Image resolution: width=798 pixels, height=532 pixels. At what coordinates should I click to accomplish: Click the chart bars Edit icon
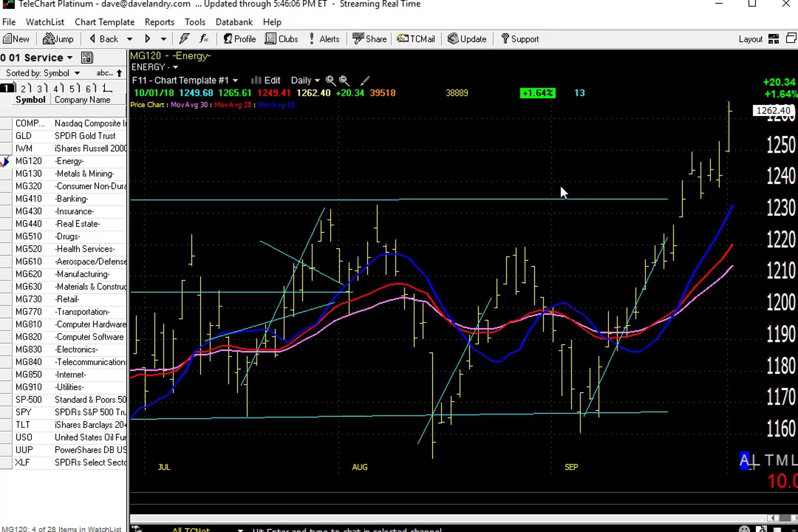click(256, 80)
